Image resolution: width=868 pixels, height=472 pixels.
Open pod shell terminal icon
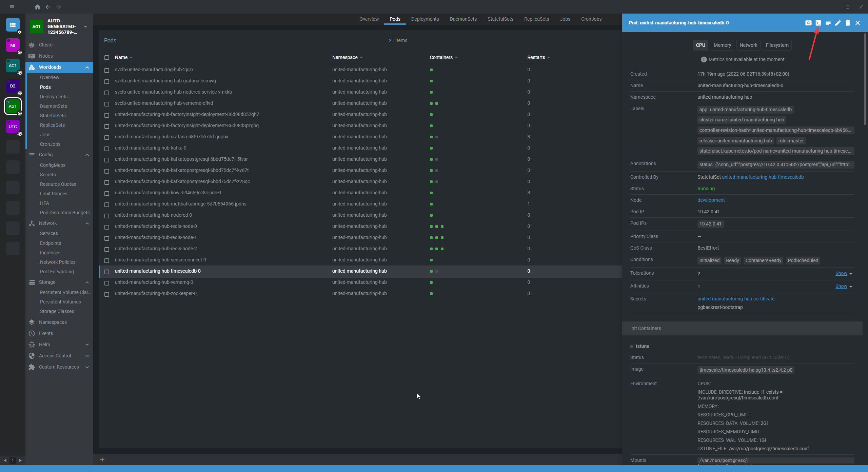[818, 23]
